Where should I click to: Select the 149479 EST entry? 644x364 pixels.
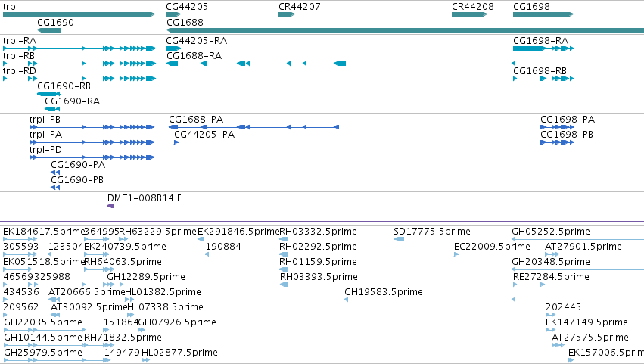pos(107,360)
